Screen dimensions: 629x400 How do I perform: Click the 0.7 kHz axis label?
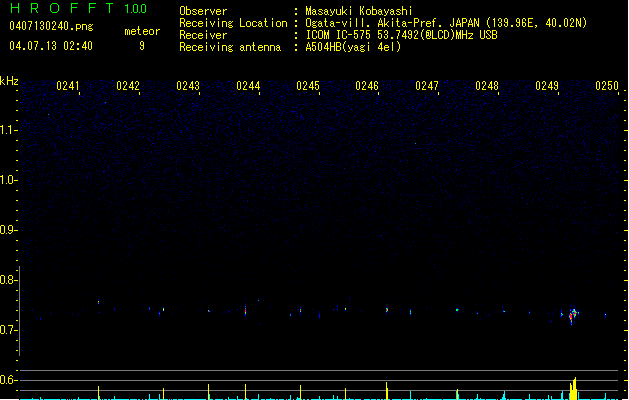pos(8,330)
